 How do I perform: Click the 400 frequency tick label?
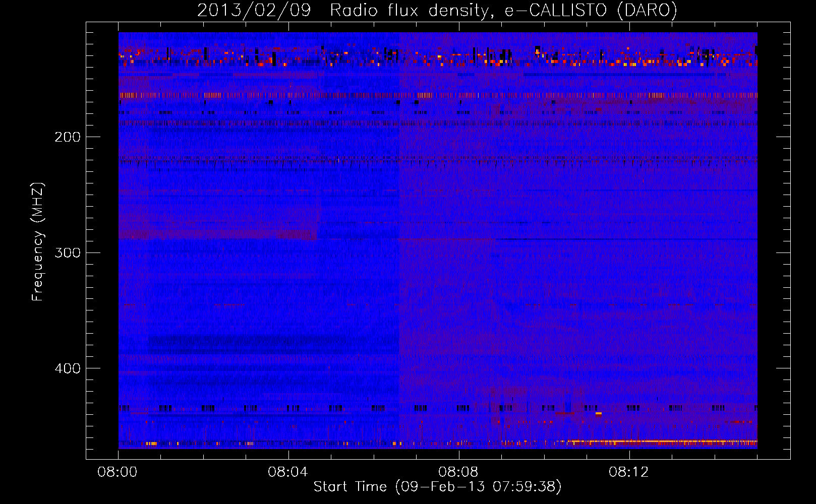pos(68,368)
